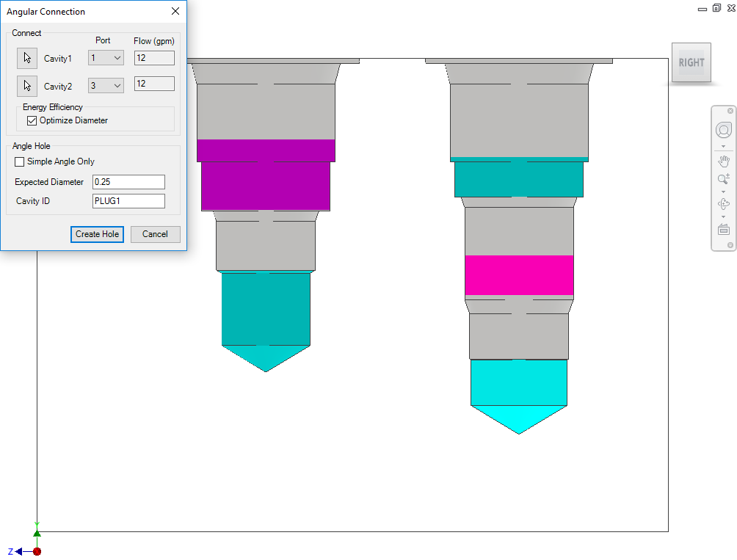Click the Cavity2 Flow (gpm) field
The width and height of the screenshot is (737, 560).
(x=154, y=84)
